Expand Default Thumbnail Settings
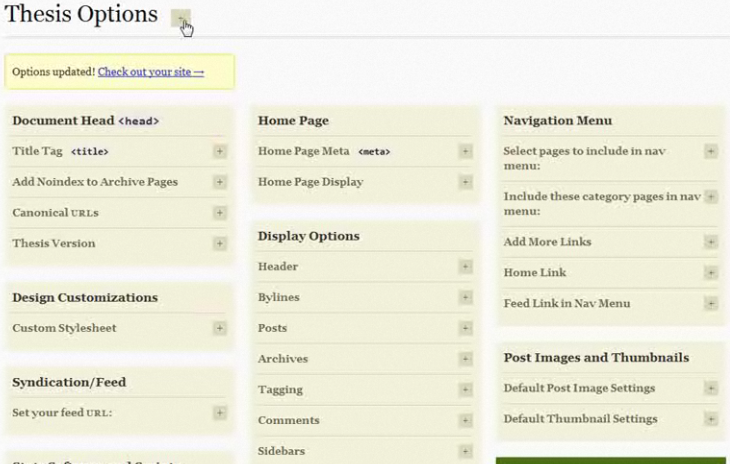This screenshot has width=730, height=464. click(711, 419)
